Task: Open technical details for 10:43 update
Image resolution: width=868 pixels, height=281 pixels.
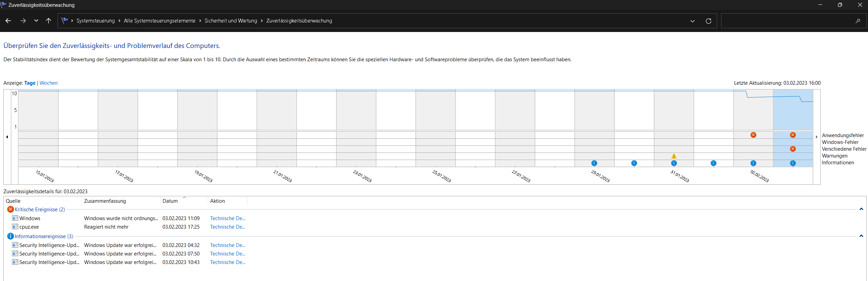Action: (x=228, y=262)
